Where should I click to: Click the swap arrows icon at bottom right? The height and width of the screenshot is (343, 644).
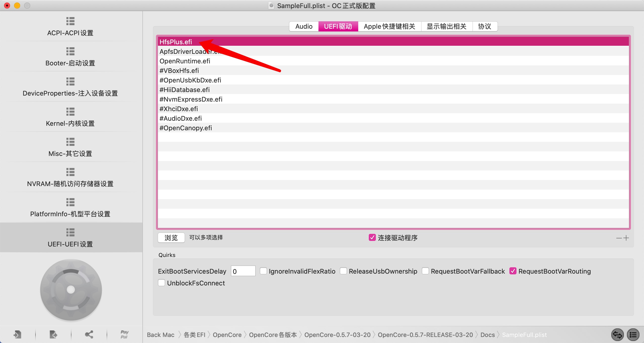pyautogui.click(x=618, y=335)
